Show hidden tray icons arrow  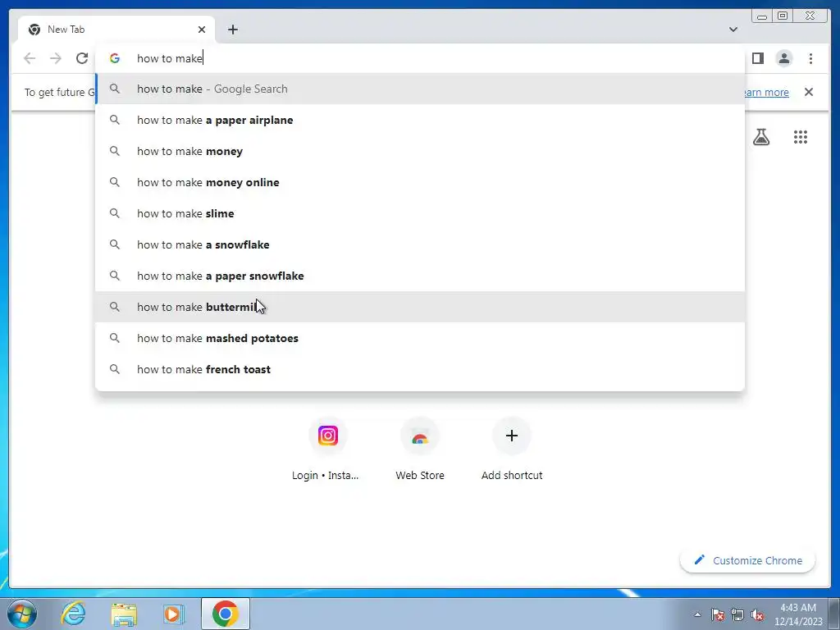pyautogui.click(x=697, y=614)
